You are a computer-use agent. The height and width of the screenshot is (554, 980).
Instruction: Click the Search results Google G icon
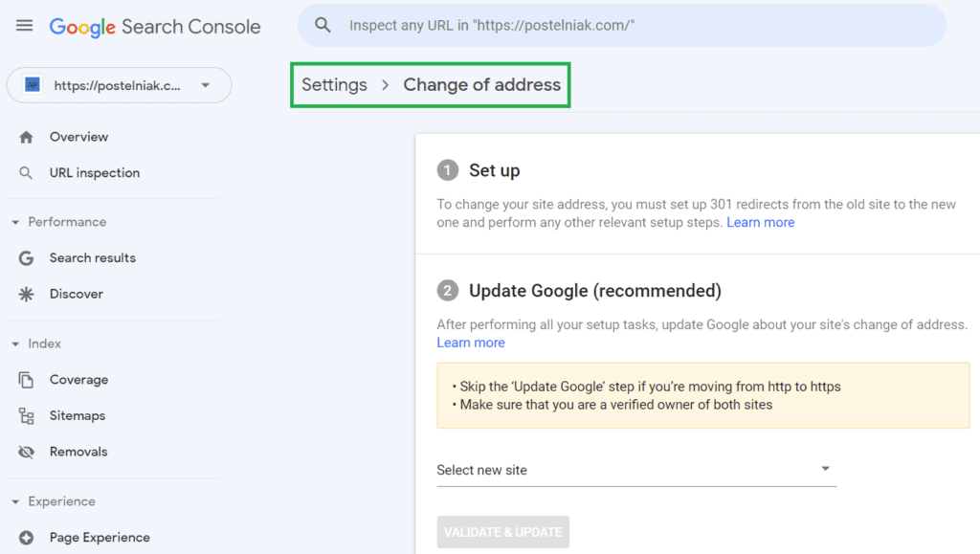pos(26,258)
